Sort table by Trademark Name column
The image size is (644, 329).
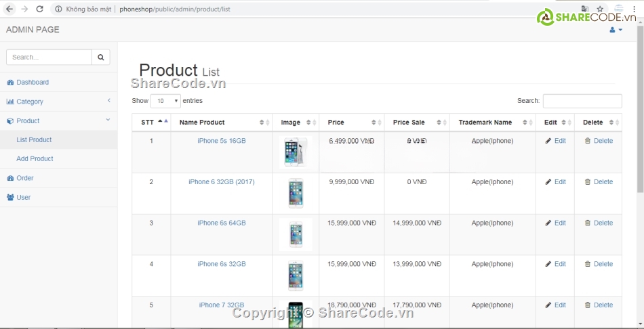[492, 123]
